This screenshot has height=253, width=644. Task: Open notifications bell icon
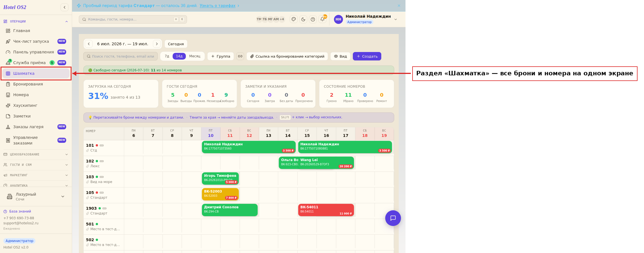(x=323, y=19)
